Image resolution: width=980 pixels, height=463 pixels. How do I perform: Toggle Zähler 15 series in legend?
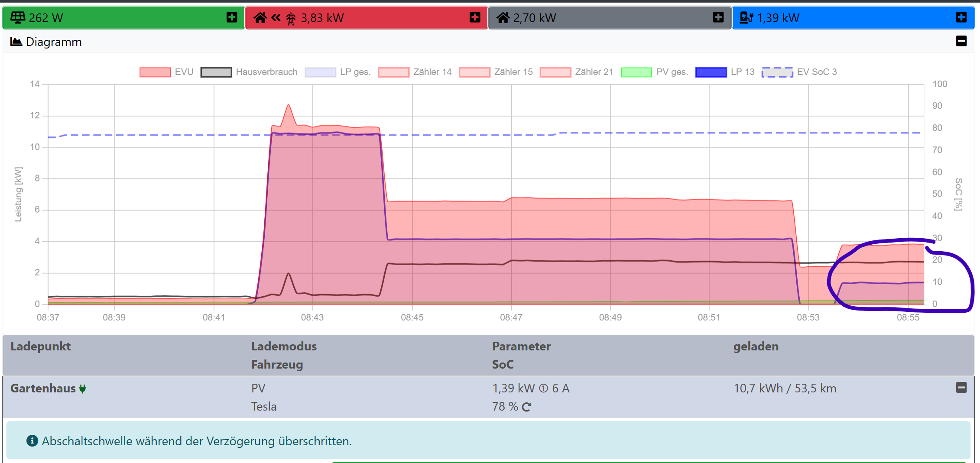(496, 72)
